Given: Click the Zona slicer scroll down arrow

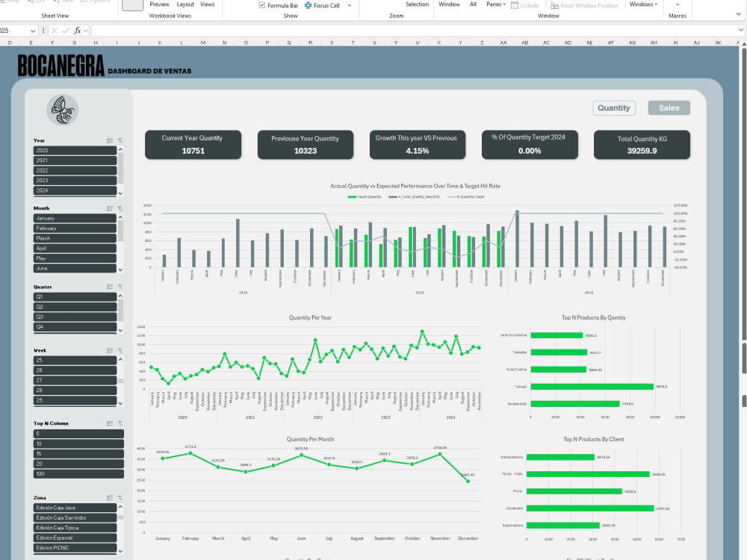Looking at the screenshot, I should [x=120, y=552].
